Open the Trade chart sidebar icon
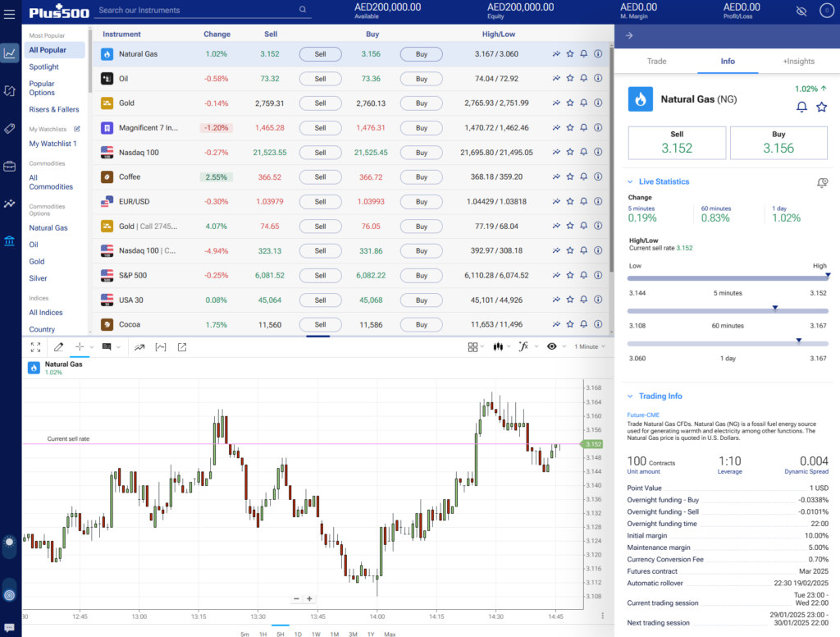The image size is (840, 637). [10, 53]
